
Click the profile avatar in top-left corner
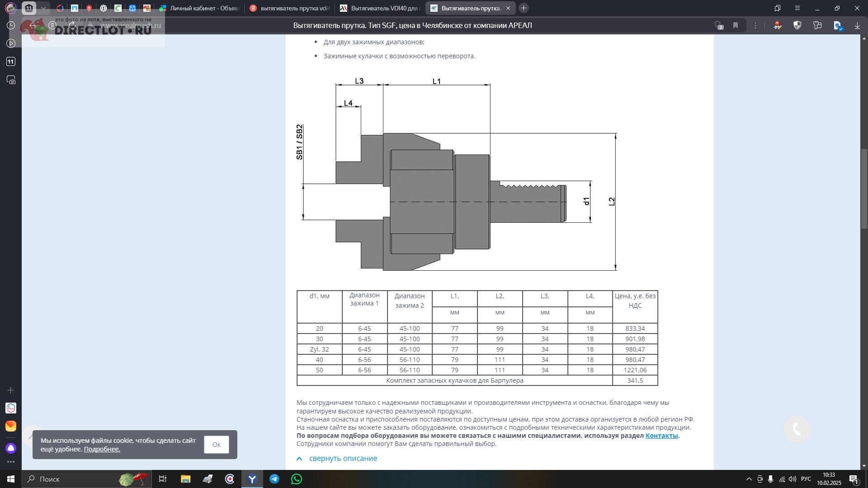pos(11,8)
